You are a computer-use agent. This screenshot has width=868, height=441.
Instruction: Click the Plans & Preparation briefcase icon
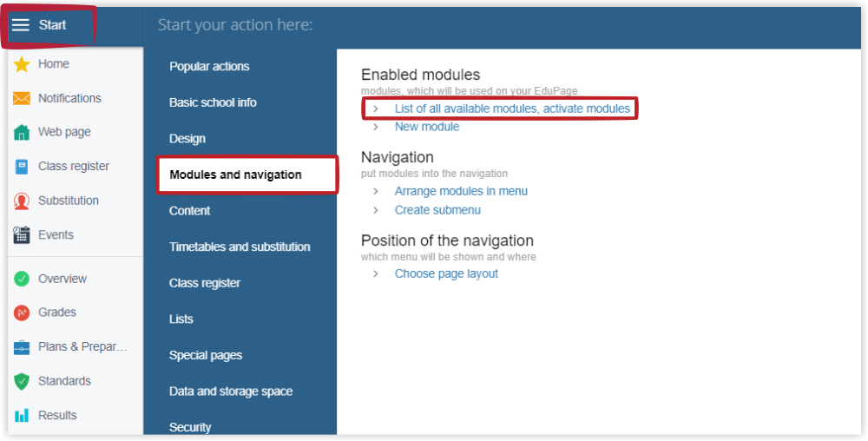pos(22,347)
